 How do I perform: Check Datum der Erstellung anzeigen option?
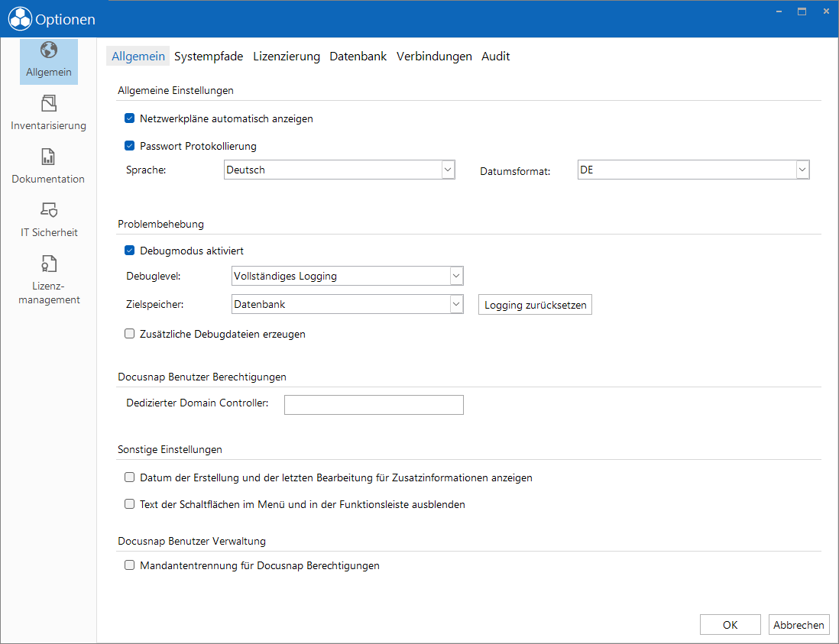click(129, 477)
